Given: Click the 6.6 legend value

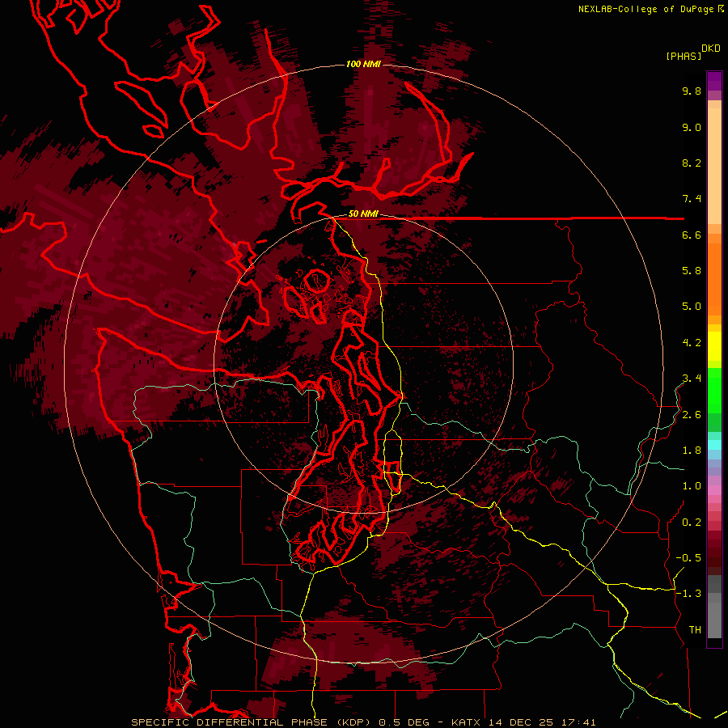Looking at the screenshot, I should pos(692,235).
